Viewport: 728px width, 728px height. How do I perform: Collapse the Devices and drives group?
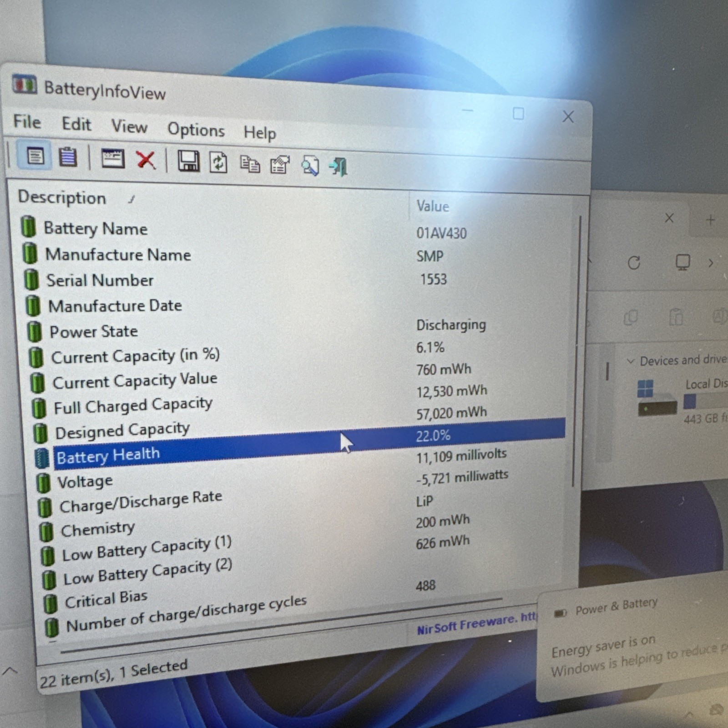(x=631, y=361)
